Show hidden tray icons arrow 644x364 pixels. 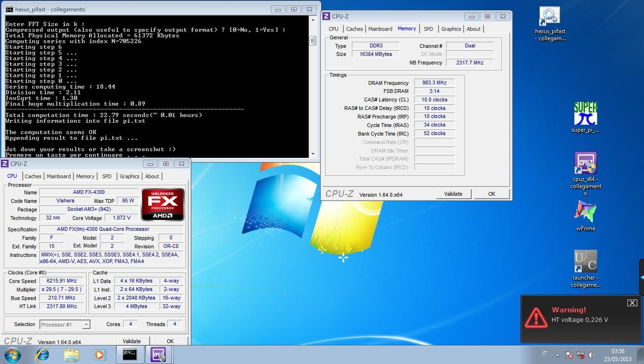(x=557, y=355)
